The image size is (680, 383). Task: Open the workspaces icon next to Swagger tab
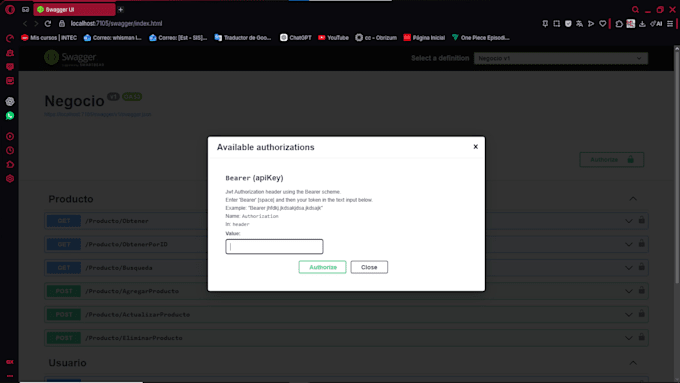(x=26, y=10)
